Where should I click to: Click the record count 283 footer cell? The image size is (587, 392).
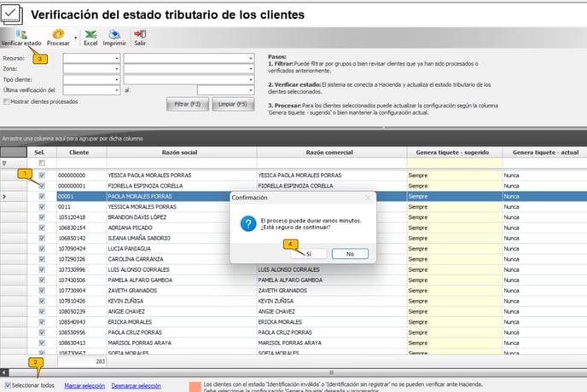click(x=82, y=361)
